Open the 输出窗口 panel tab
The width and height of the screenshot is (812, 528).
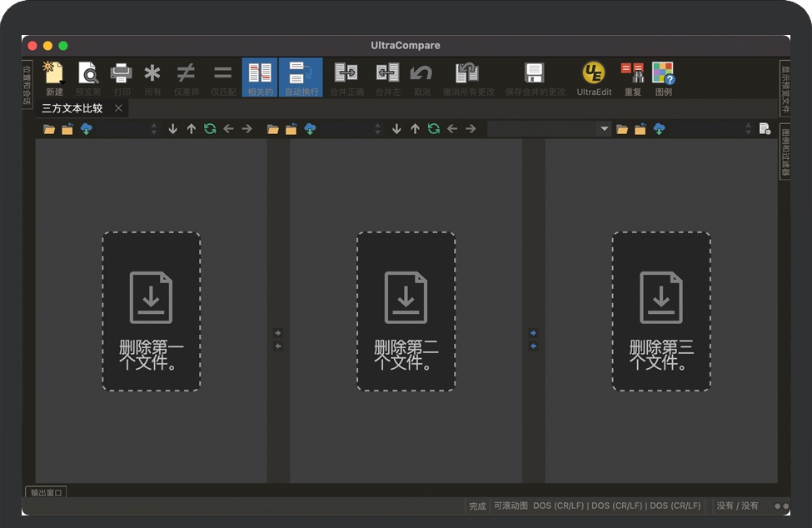[45, 492]
